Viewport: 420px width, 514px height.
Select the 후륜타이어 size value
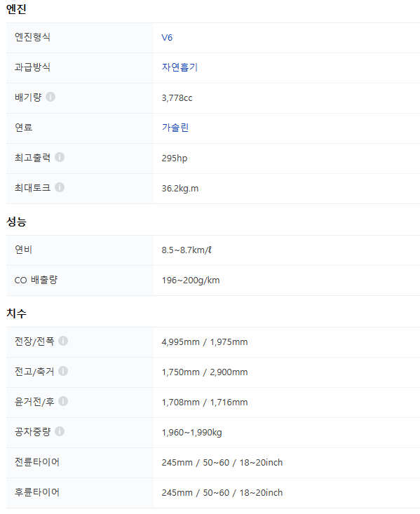pyautogui.click(x=222, y=493)
